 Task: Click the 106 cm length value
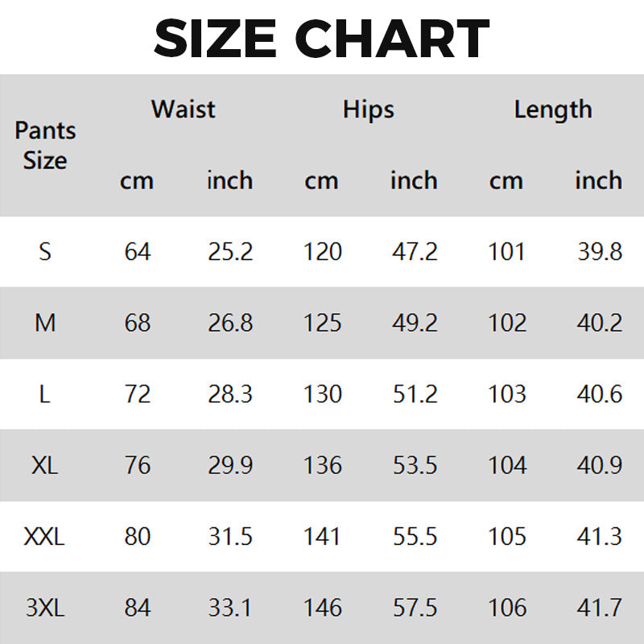507,608
